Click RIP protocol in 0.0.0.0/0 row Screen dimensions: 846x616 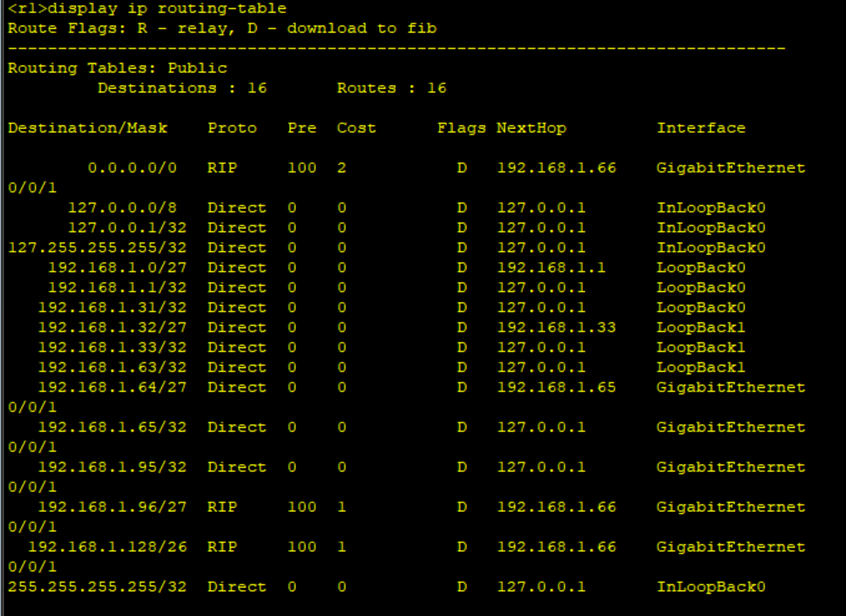[222, 168]
